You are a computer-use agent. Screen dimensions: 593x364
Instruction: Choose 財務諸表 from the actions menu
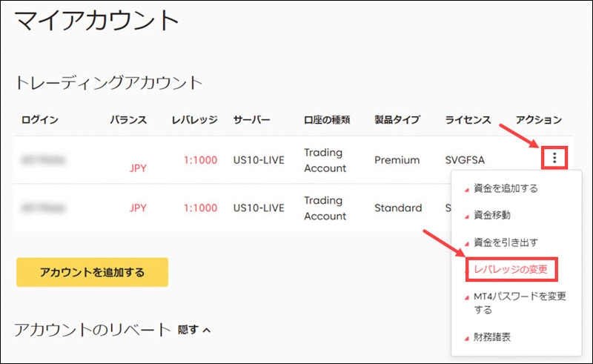pyautogui.click(x=493, y=337)
